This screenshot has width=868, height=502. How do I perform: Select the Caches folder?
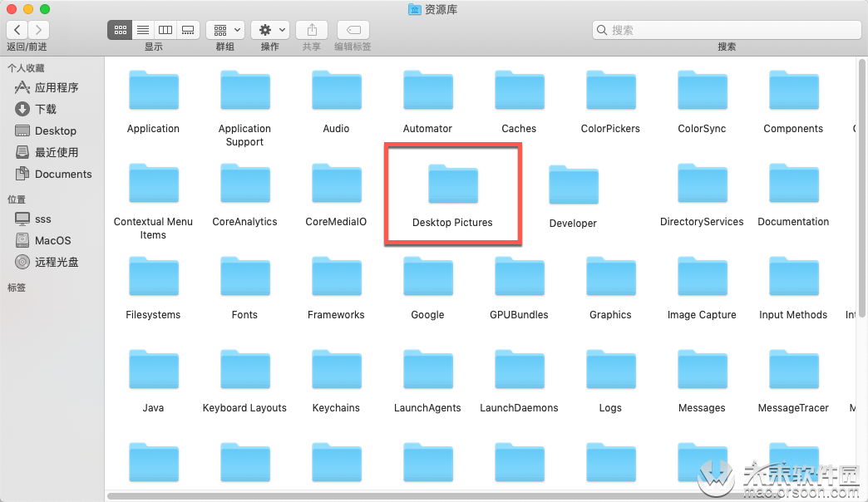coord(520,90)
